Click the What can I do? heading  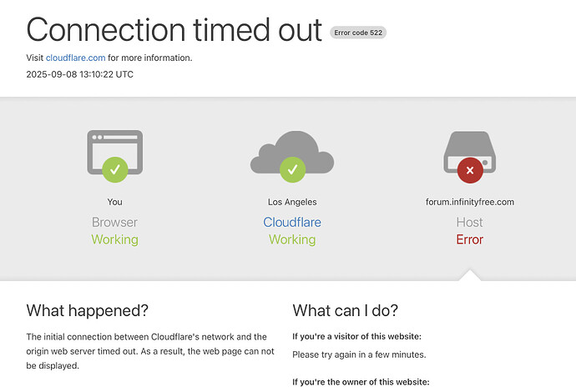[x=346, y=311]
